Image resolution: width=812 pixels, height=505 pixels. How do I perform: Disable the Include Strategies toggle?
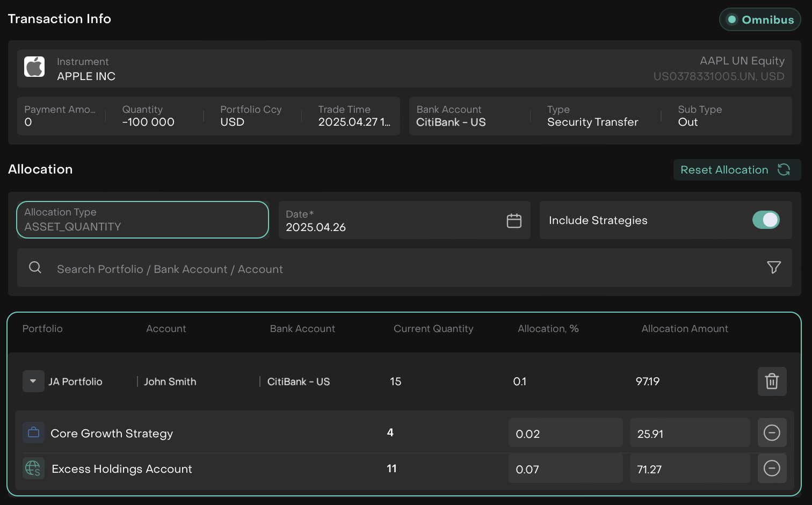point(766,220)
